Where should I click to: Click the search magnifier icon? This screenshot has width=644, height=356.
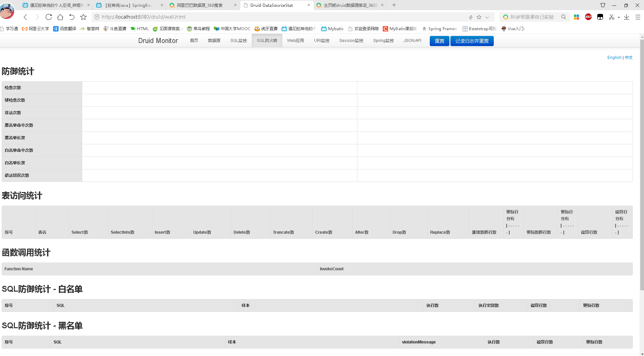(x=563, y=17)
